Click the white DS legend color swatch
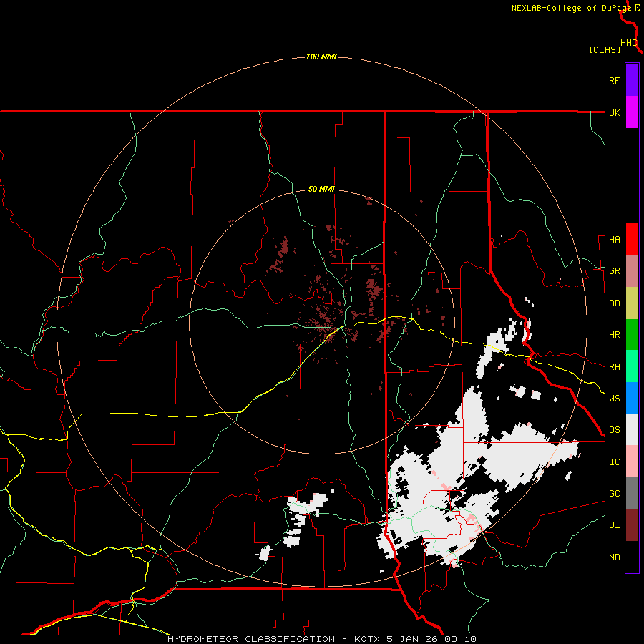 point(632,429)
